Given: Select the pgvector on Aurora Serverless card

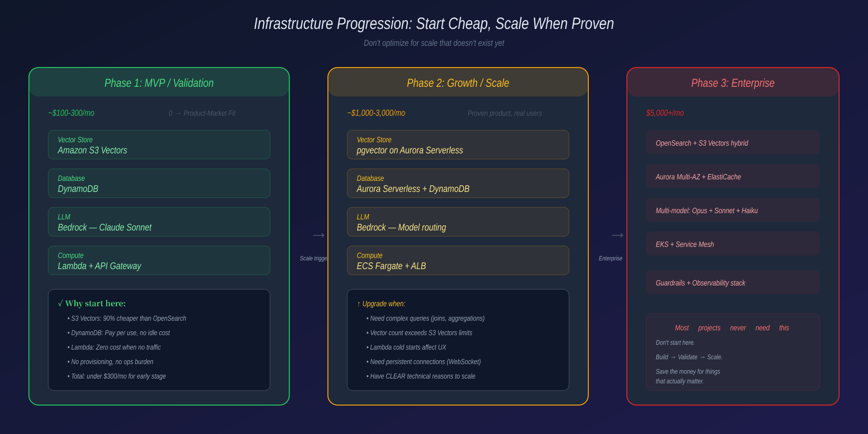Looking at the screenshot, I should [x=458, y=145].
